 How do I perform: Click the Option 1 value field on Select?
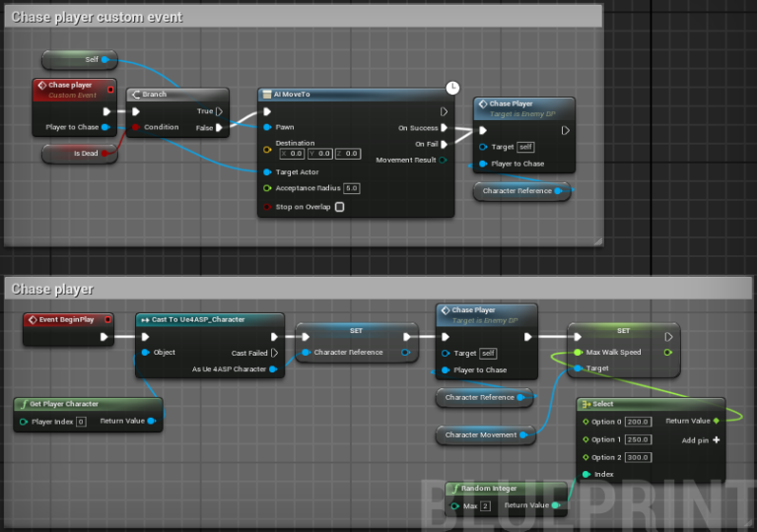640,439
